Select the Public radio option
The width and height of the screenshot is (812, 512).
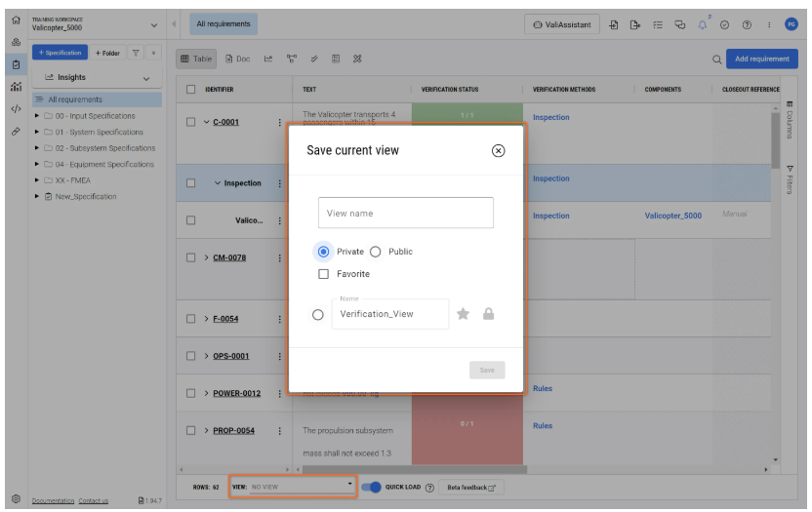tap(376, 252)
